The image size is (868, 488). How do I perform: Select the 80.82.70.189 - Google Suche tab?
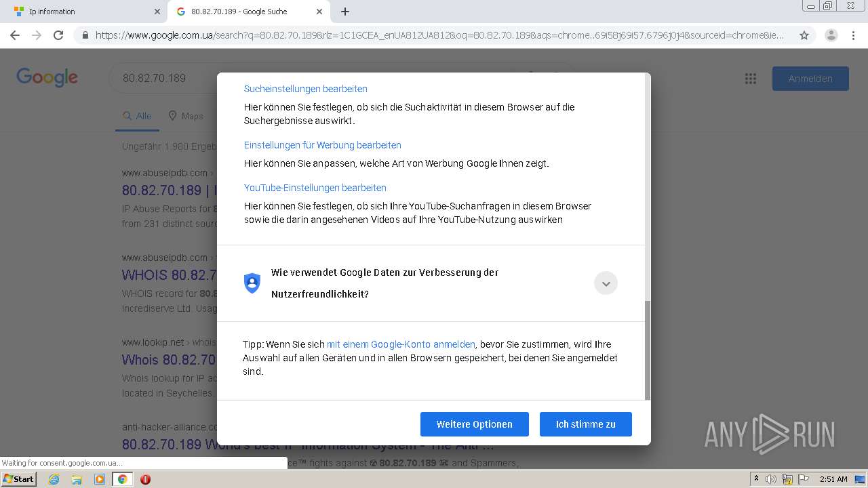(x=249, y=12)
